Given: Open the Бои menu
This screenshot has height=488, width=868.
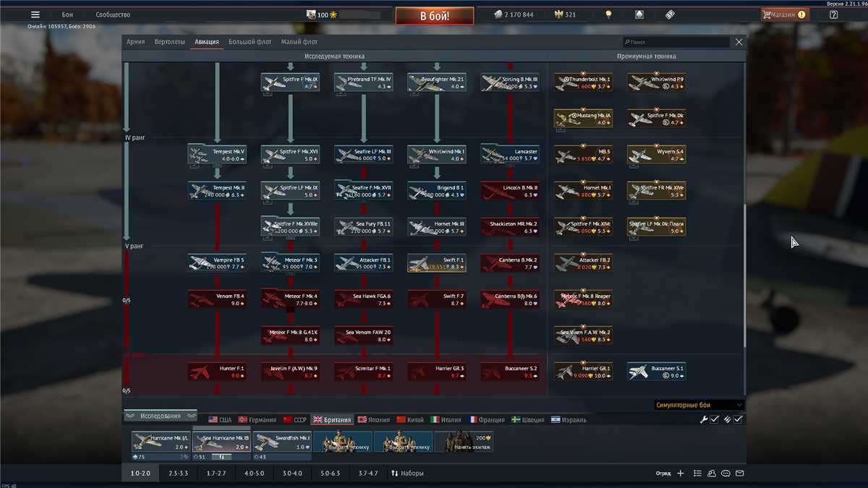Looking at the screenshot, I should coord(67,14).
